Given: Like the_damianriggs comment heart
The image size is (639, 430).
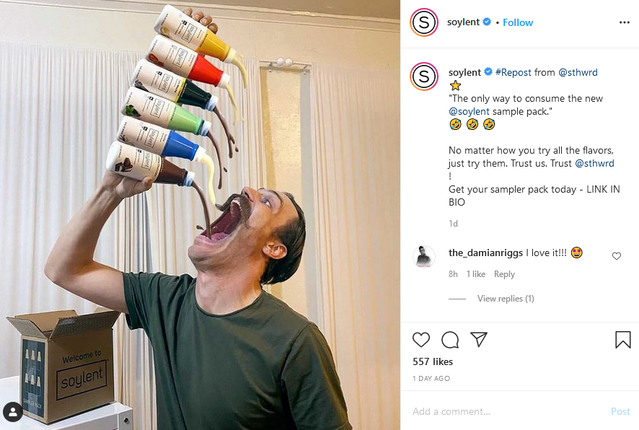Looking at the screenshot, I should (616, 256).
